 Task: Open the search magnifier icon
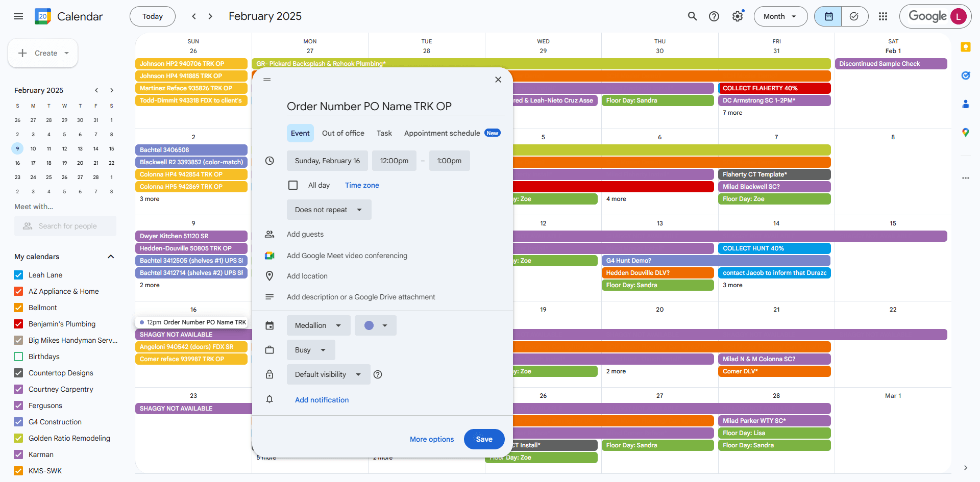[x=692, y=16]
